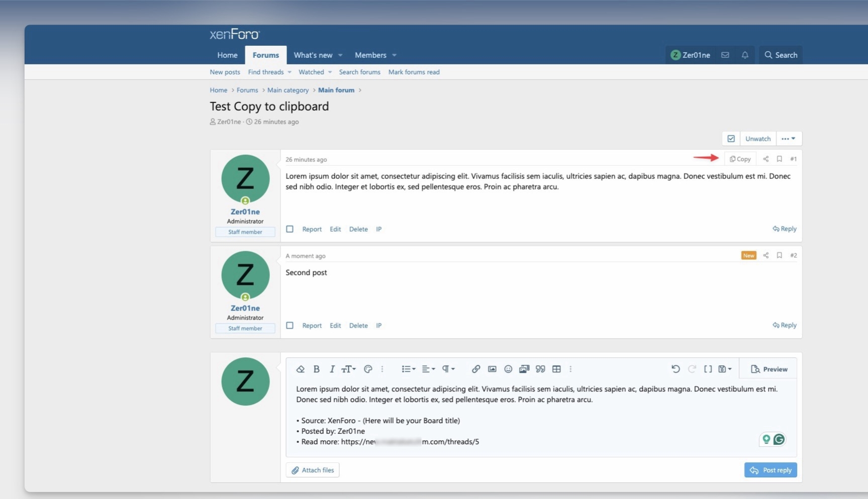Go to the Home tab
This screenshot has height=499, width=868.
(x=227, y=55)
